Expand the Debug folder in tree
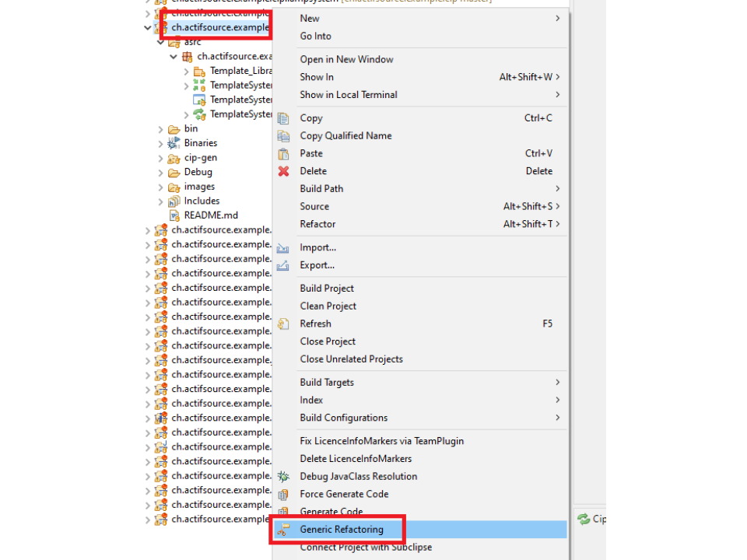The height and width of the screenshot is (560, 747). tap(161, 173)
